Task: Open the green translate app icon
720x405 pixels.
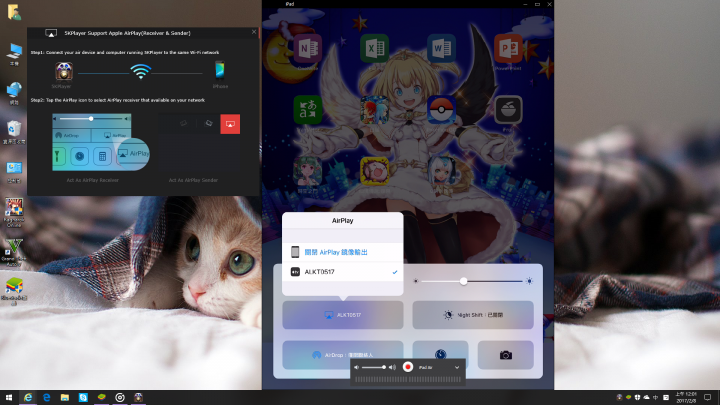Action: (307, 110)
